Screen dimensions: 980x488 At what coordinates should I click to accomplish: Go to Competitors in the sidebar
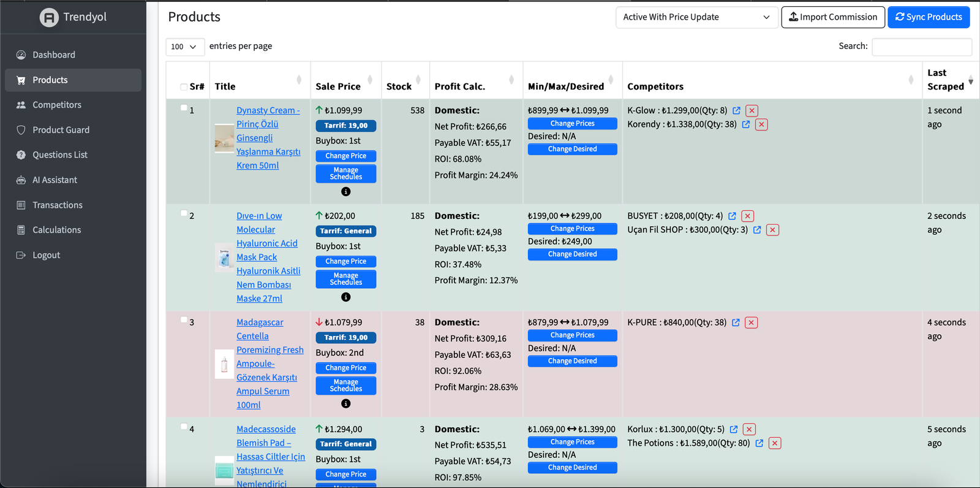coord(57,105)
